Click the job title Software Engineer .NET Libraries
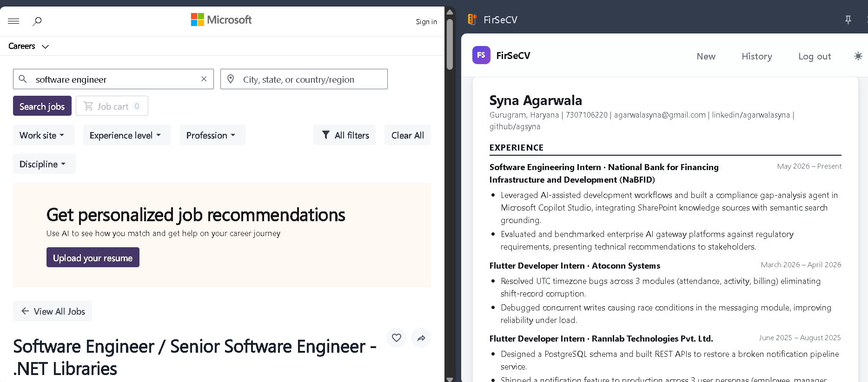The height and width of the screenshot is (382, 868). pyautogui.click(x=195, y=357)
